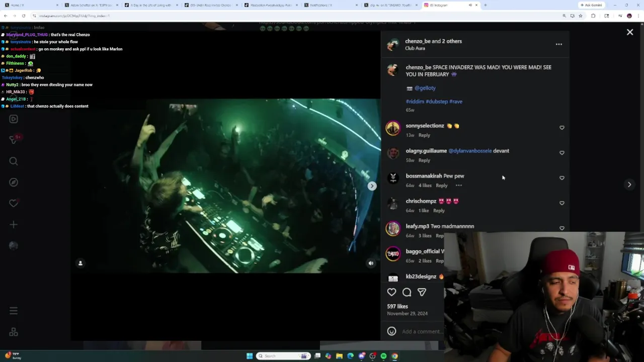Open OBS Studio from the taskbar
This screenshot has width=644, height=362.
pyautogui.click(x=372, y=356)
